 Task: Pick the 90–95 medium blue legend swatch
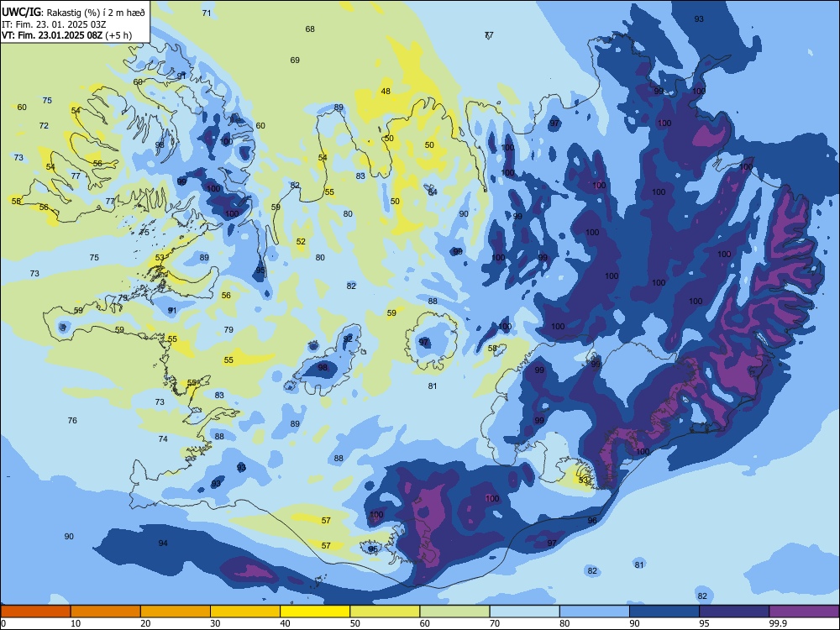click(664, 612)
